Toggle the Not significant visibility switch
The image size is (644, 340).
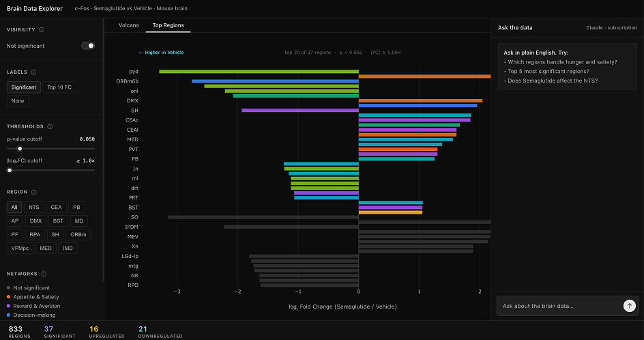88,46
